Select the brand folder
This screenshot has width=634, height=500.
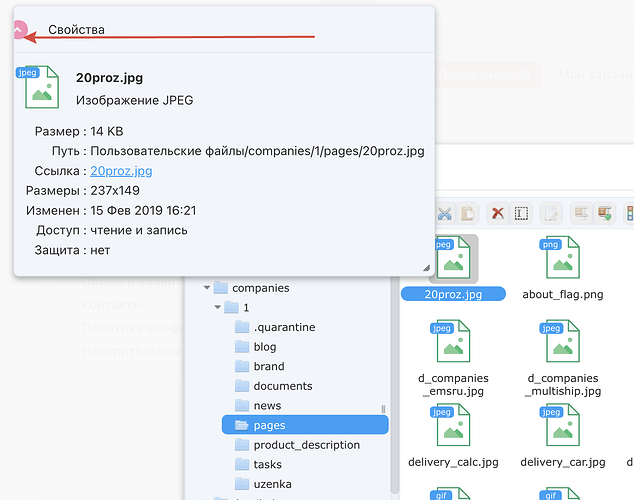click(268, 366)
